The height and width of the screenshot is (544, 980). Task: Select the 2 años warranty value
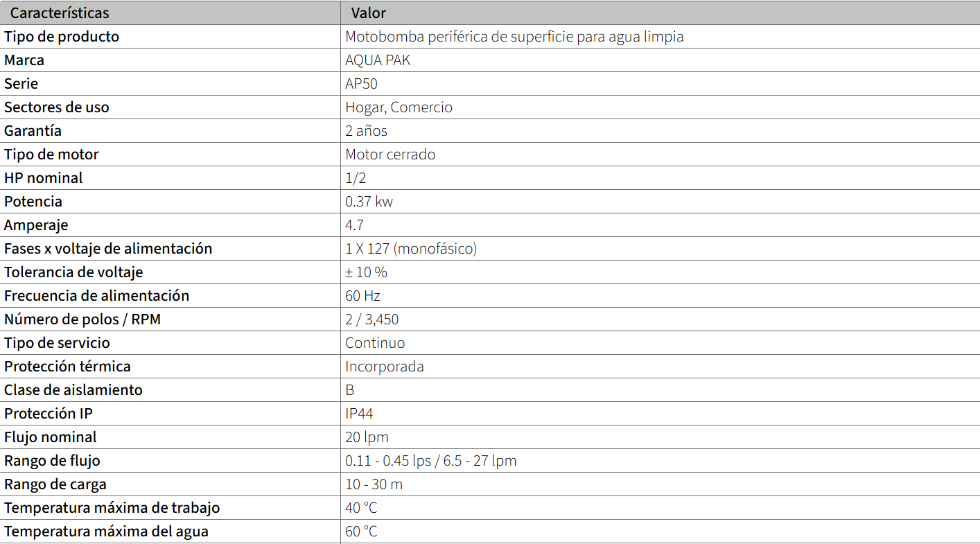click(366, 131)
